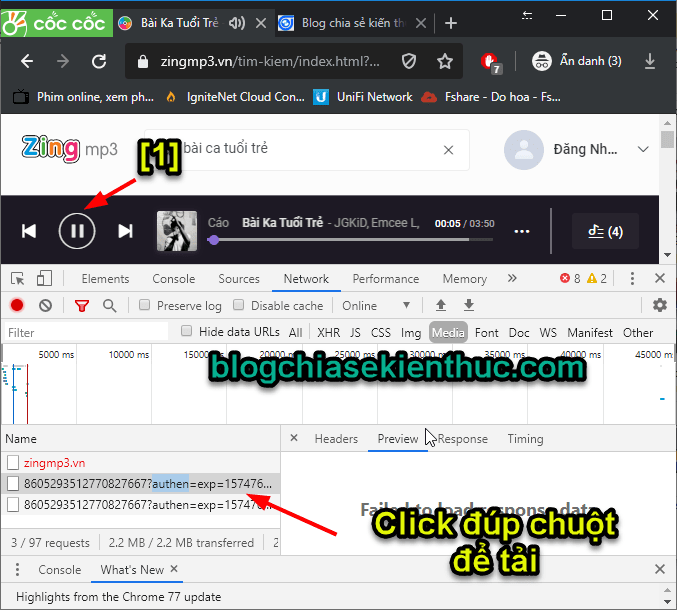The height and width of the screenshot is (610, 677).
Task: Open DevTools customize three-dot menu
Action: pos(632,278)
